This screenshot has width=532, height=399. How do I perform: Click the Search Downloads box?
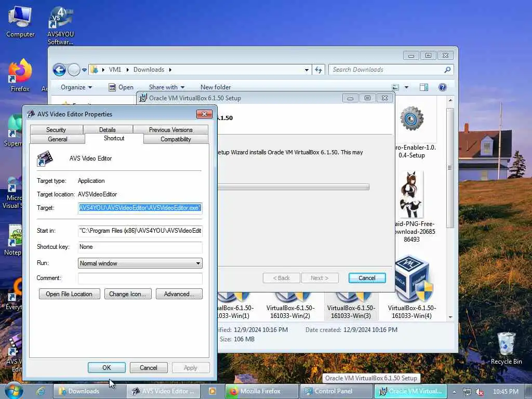pos(391,70)
